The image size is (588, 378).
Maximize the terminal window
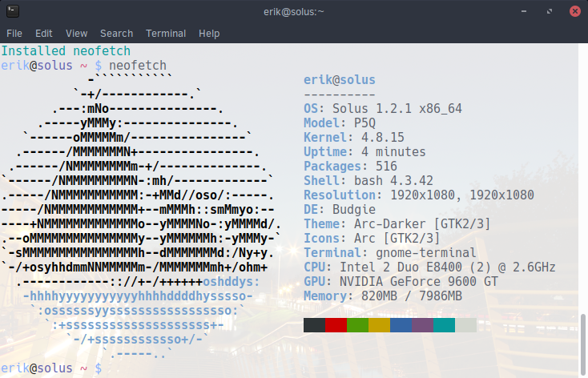point(550,11)
